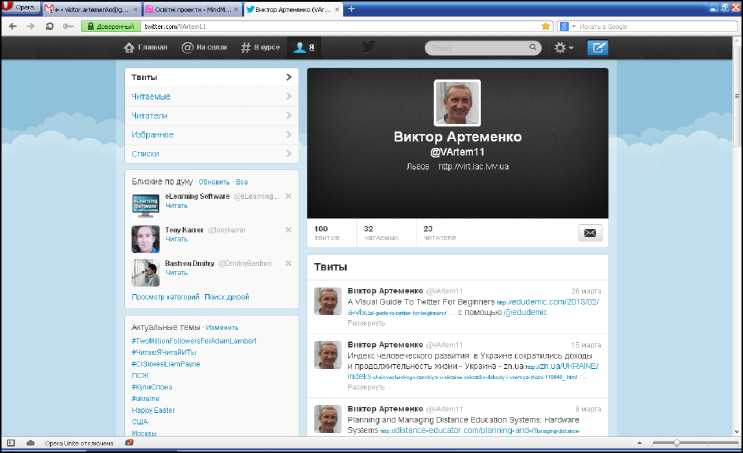The width and height of the screenshot is (743, 453).
Task: Click the browser Back arrow button
Action: tap(13, 27)
